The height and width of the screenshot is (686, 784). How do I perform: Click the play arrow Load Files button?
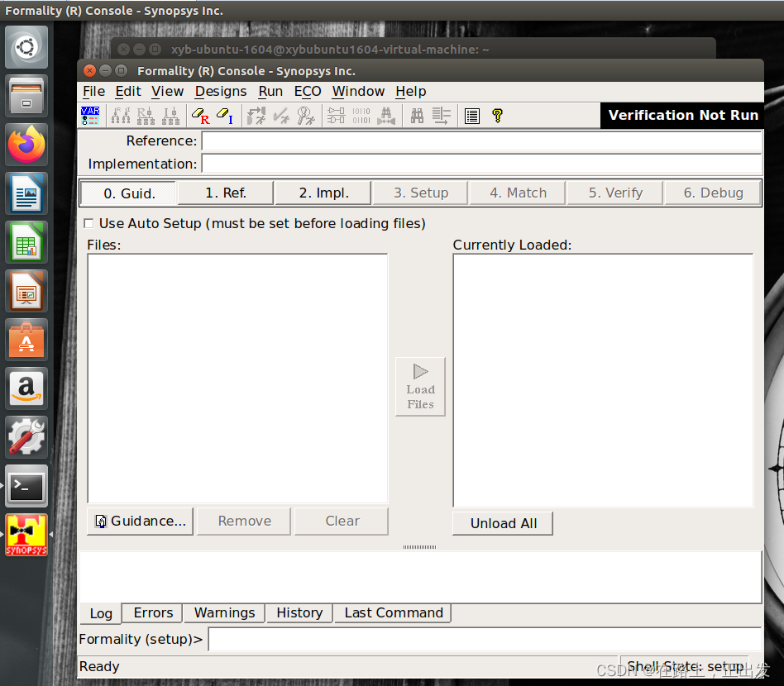coord(420,387)
